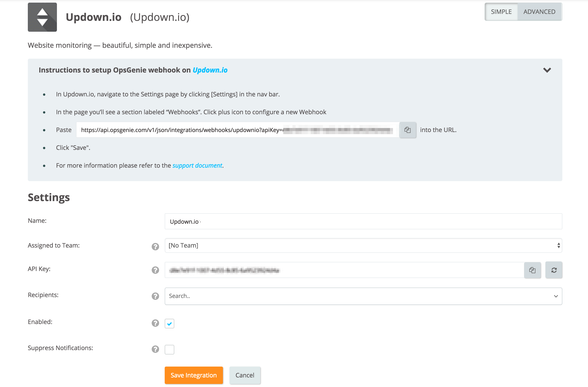Image resolution: width=588 pixels, height=387 pixels.
Task: Open the Assigned to Team dropdown
Action: [x=363, y=245]
